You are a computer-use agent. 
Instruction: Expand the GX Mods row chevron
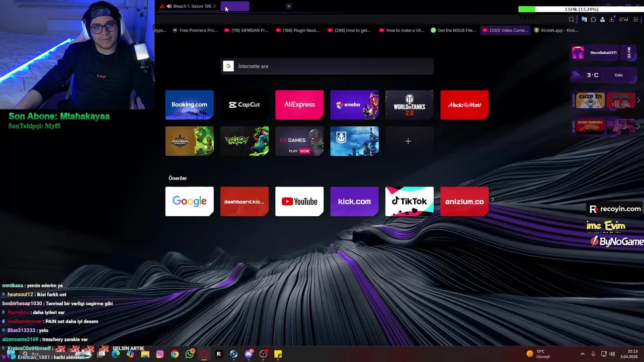pyautogui.click(x=638, y=126)
